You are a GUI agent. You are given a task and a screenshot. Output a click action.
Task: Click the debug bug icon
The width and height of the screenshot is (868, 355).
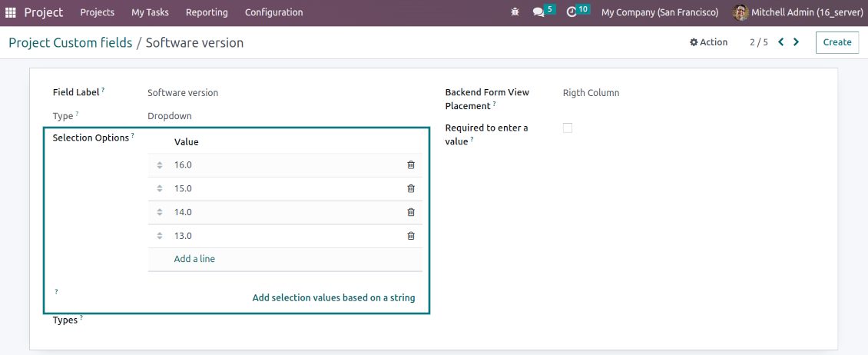(515, 12)
